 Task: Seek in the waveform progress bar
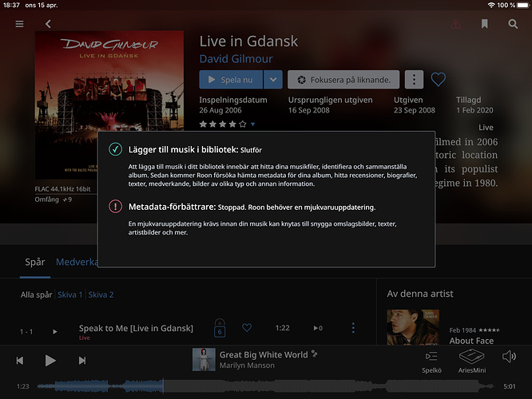265,386
